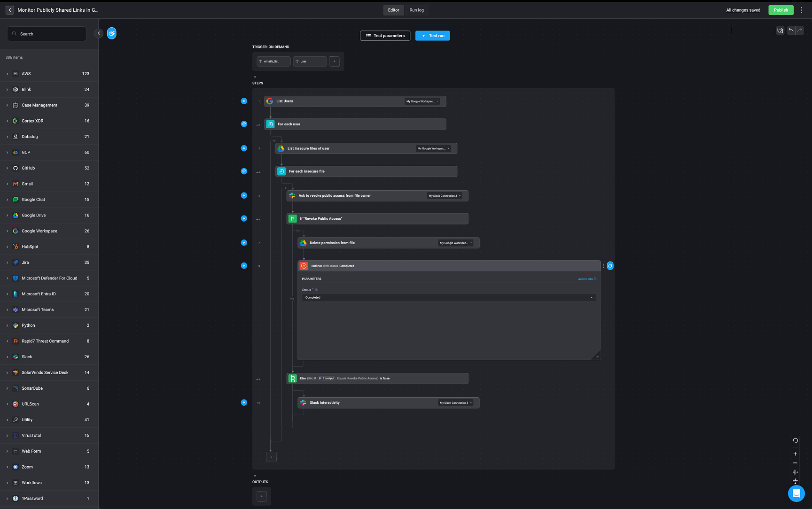Viewport: 812px width, 509px height.
Task: Open the Blink copilot icon near the sidebar
Action: 112,33
